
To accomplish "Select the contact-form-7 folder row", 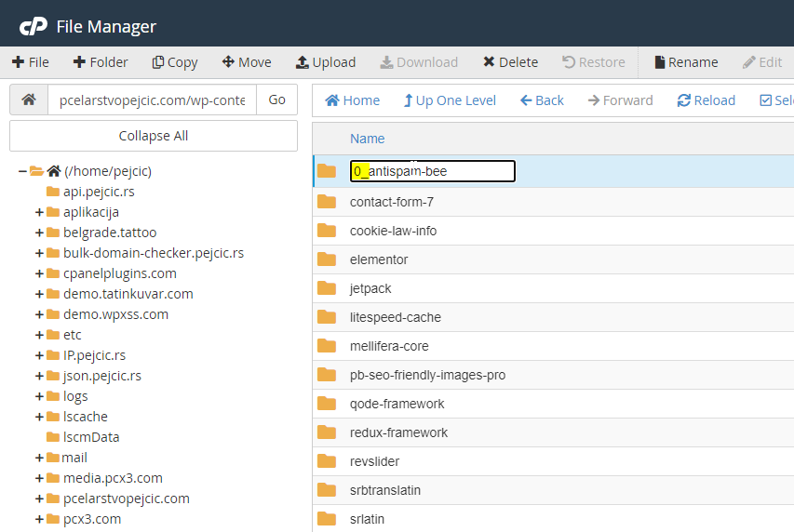I will (x=553, y=202).
